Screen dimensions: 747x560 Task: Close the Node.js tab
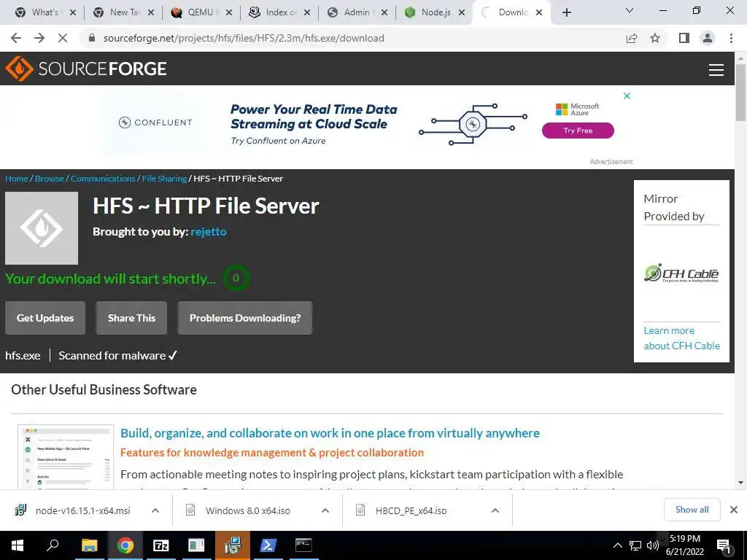[x=461, y=12]
